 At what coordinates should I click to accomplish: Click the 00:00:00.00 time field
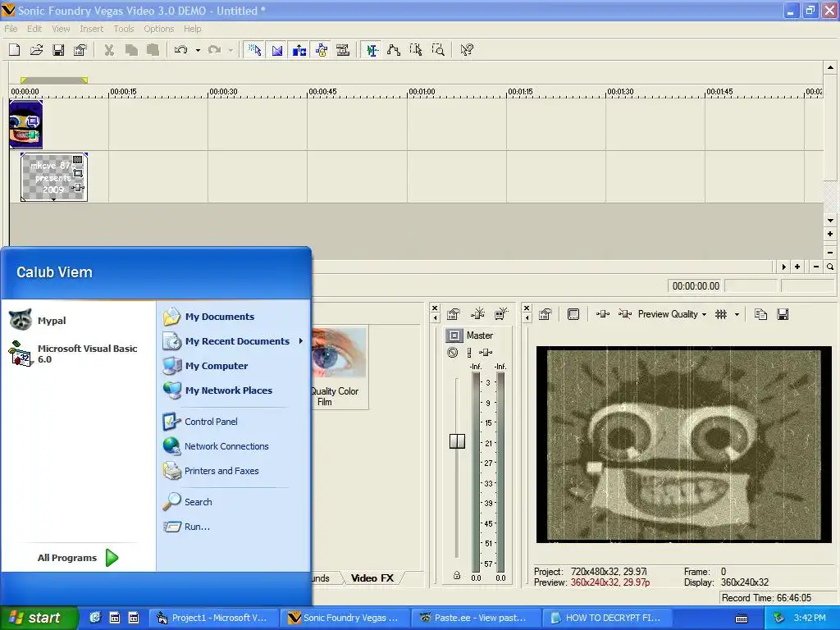[x=696, y=286]
